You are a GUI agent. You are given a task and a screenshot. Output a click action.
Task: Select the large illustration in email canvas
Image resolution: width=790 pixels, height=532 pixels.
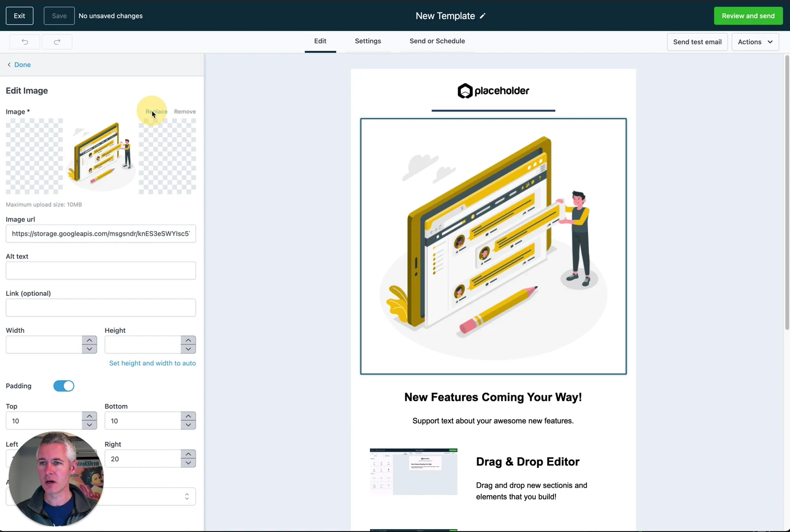[493, 246]
